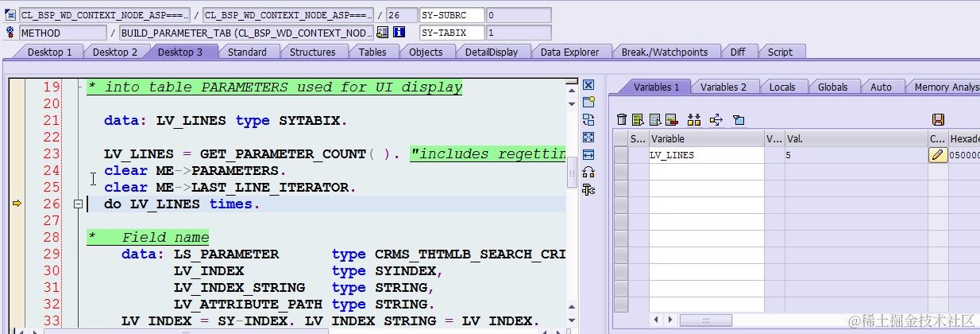Image resolution: width=980 pixels, height=334 pixels.
Task: Click the new tool icon beside editor
Action: click(588, 102)
